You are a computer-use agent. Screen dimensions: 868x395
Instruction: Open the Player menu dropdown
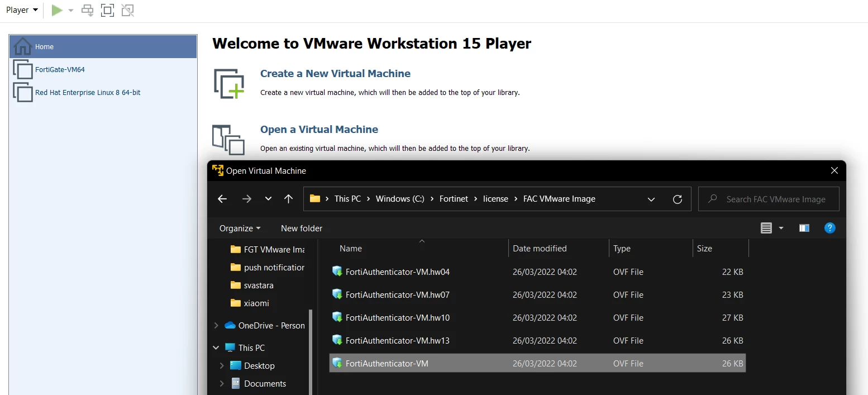pyautogui.click(x=22, y=10)
